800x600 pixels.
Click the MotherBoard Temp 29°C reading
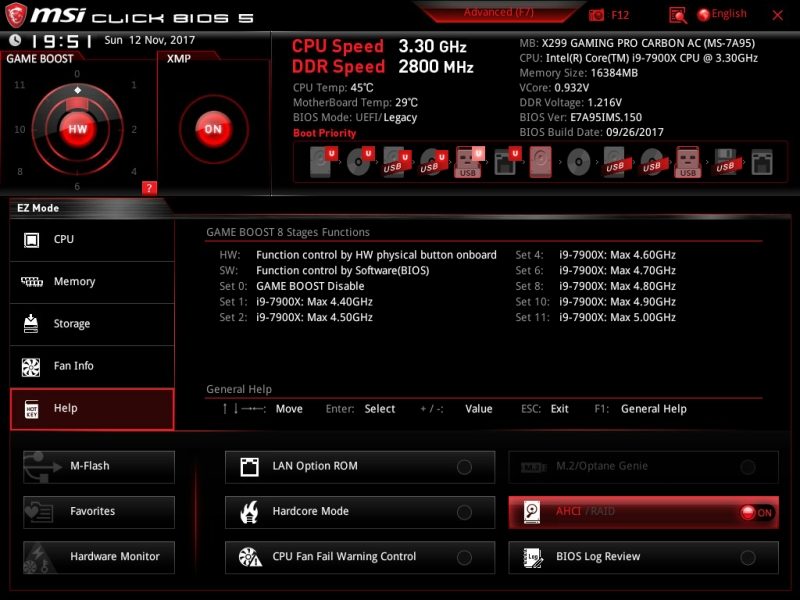[355, 103]
